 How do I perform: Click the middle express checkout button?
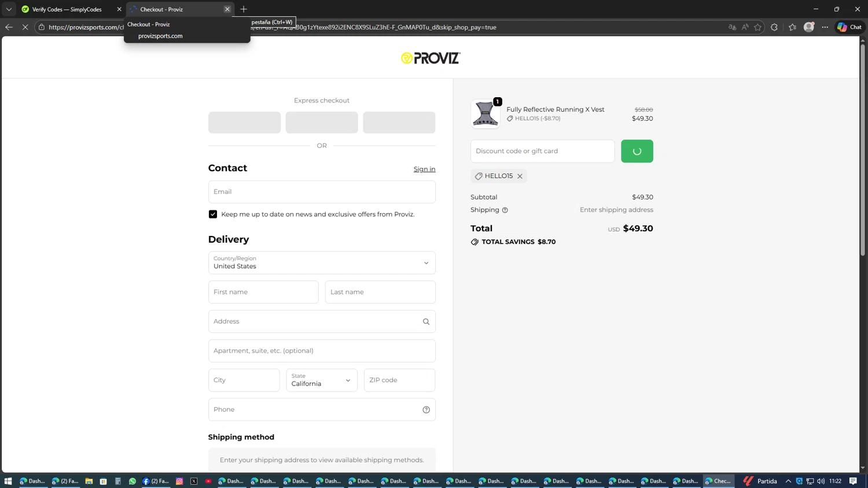coord(322,123)
